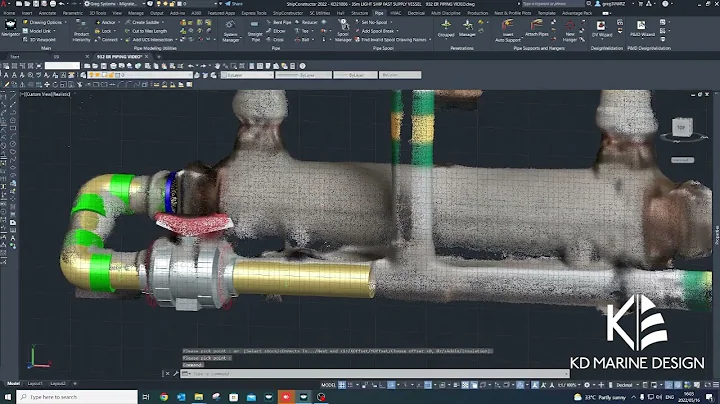
Task: Open the Spool Manager
Action: coord(343,31)
